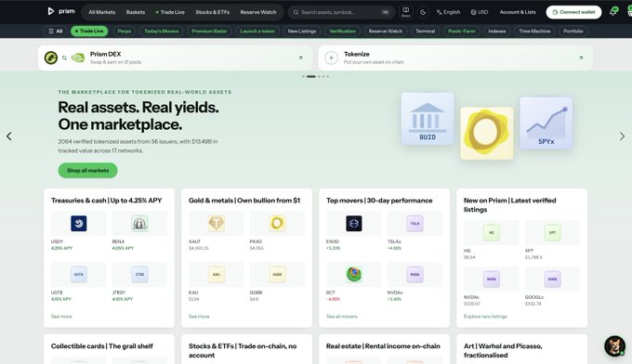Viewport: 632px width, 364px height.
Task: Open the USD currency selector
Action: click(480, 12)
